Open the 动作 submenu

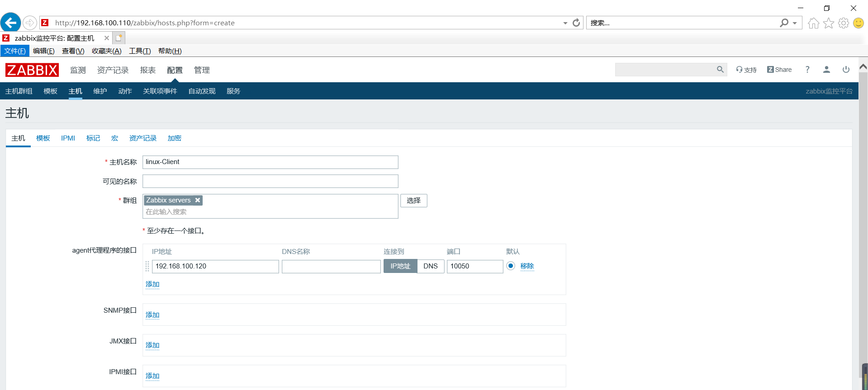125,91
